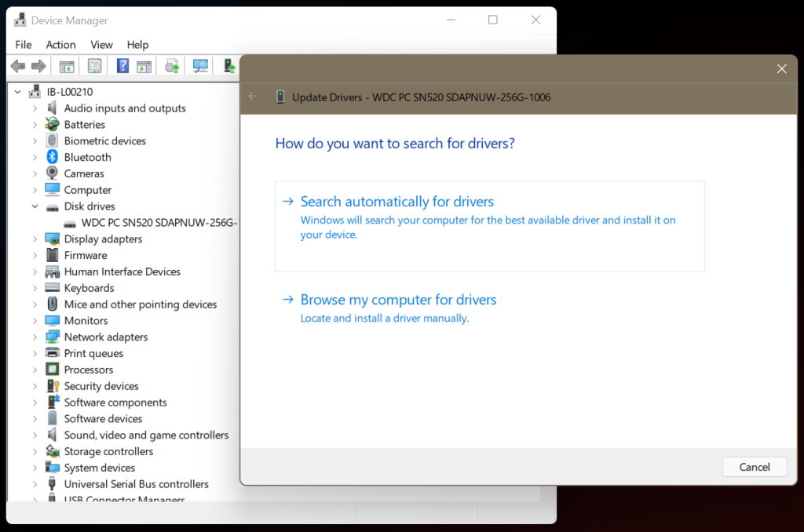Screen dimensions: 804x532
Task: Select the Monitors category icon
Action: (x=52, y=320)
